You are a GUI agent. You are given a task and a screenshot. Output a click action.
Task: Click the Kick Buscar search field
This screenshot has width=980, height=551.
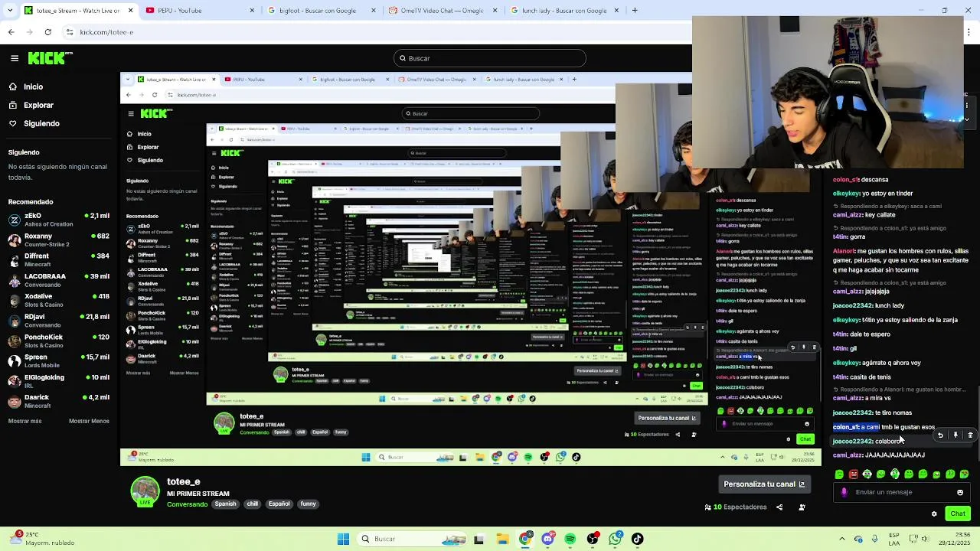point(490,58)
